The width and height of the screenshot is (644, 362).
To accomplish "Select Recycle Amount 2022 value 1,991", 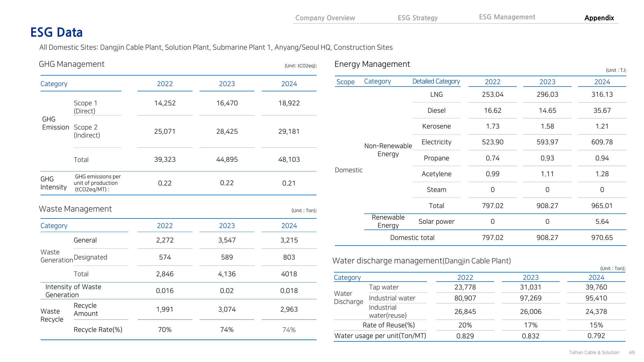I will point(165,309).
